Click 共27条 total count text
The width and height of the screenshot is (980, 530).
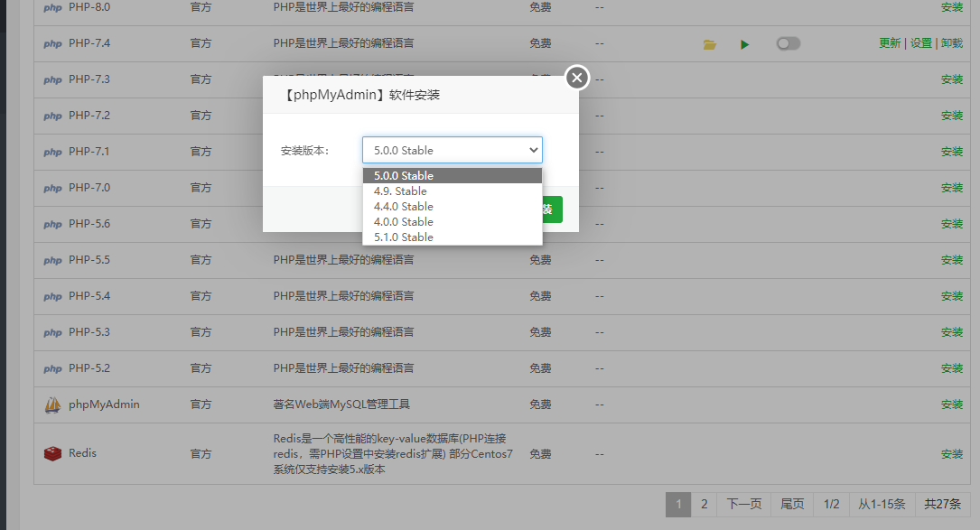click(x=942, y=505)
